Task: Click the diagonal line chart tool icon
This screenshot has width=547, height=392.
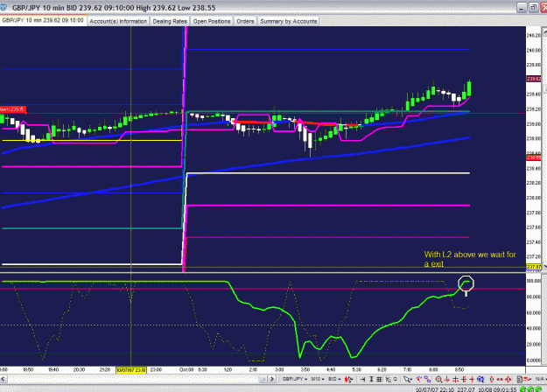Action: (x=388, y=379)
